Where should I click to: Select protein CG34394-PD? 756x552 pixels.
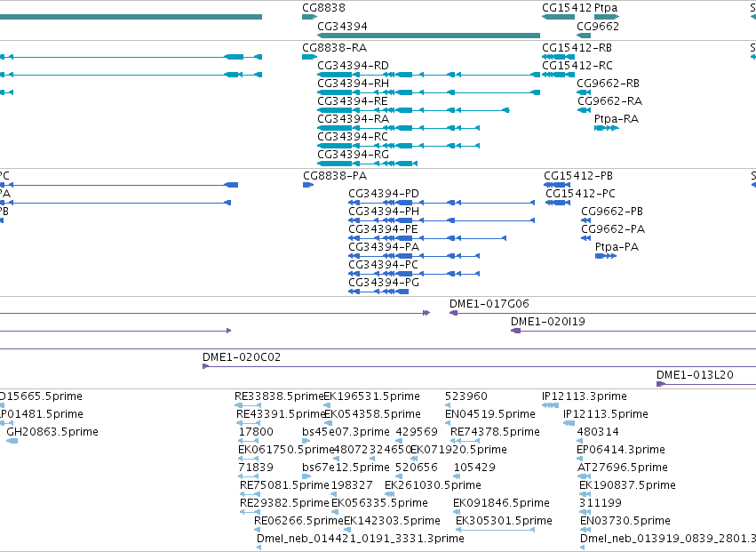coord(383,194)
